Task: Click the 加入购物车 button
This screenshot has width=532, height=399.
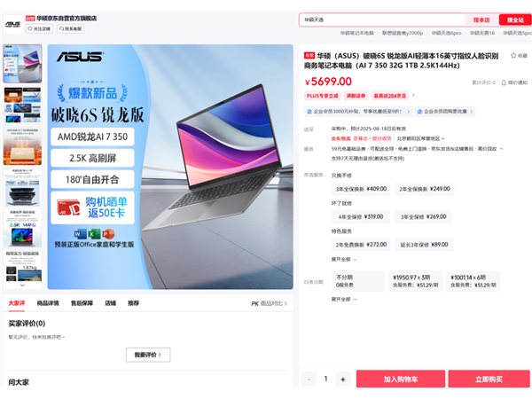Action: click(x=401, y=379)
